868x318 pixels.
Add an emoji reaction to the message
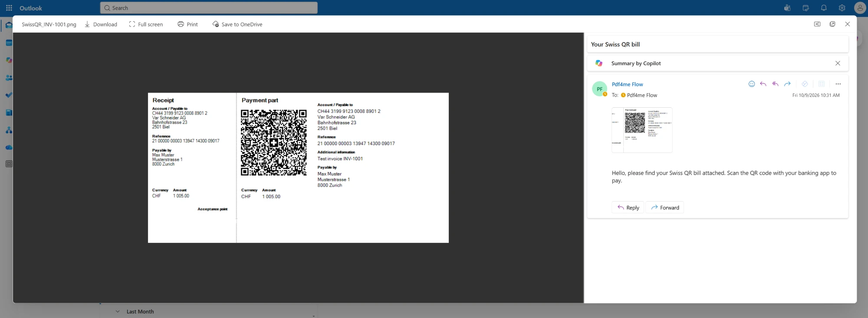click(752, 84)
